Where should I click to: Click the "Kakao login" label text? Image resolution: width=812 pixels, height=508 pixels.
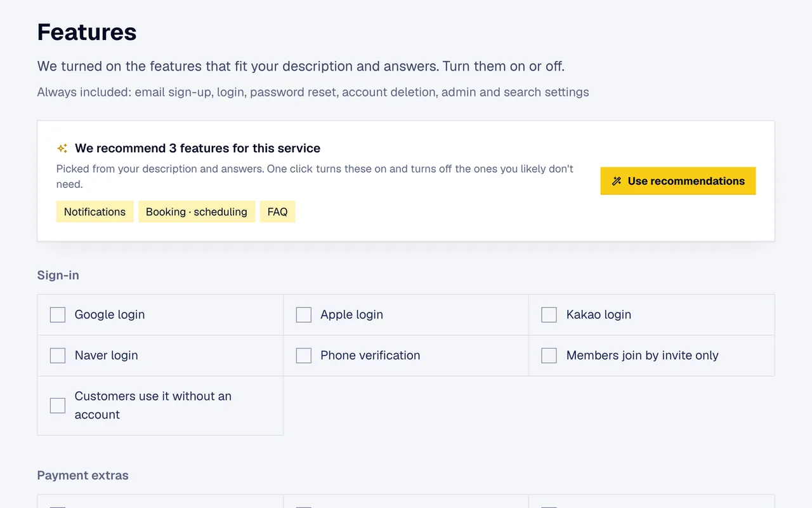coord(598,315)
